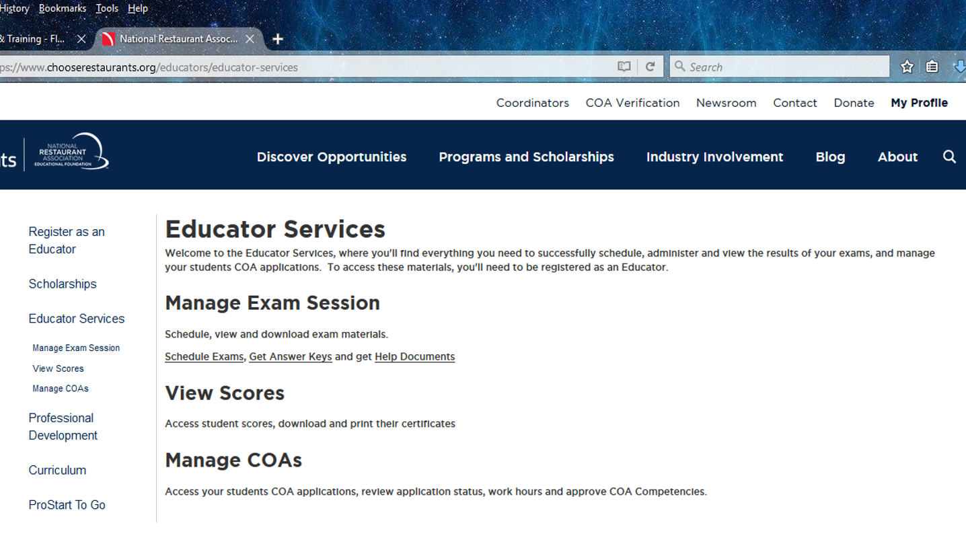Click the reader view icon in address bar
The width and height of the screenshot is (966, 560).
624,67
